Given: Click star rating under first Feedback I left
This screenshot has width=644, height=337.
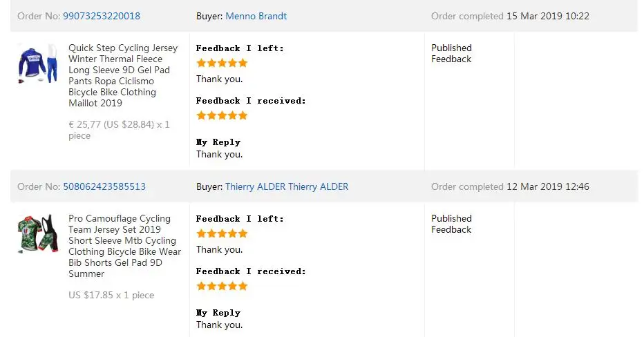Looking at the screenshot, I should 222,63.
